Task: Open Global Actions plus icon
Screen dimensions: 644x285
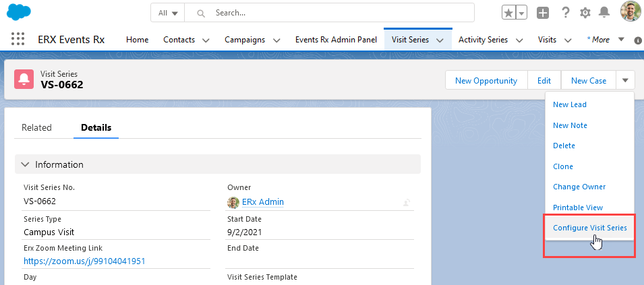Action: tap(543, 13)
